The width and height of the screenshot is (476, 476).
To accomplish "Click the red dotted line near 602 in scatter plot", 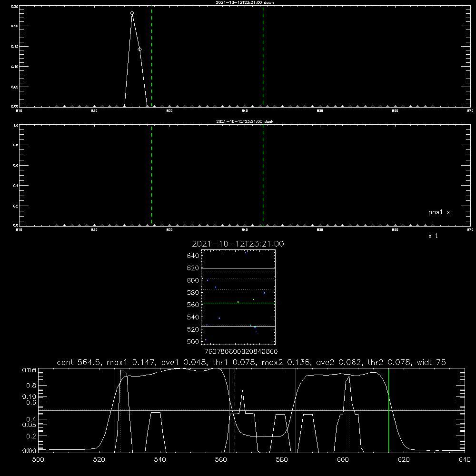I will (238, 278).
